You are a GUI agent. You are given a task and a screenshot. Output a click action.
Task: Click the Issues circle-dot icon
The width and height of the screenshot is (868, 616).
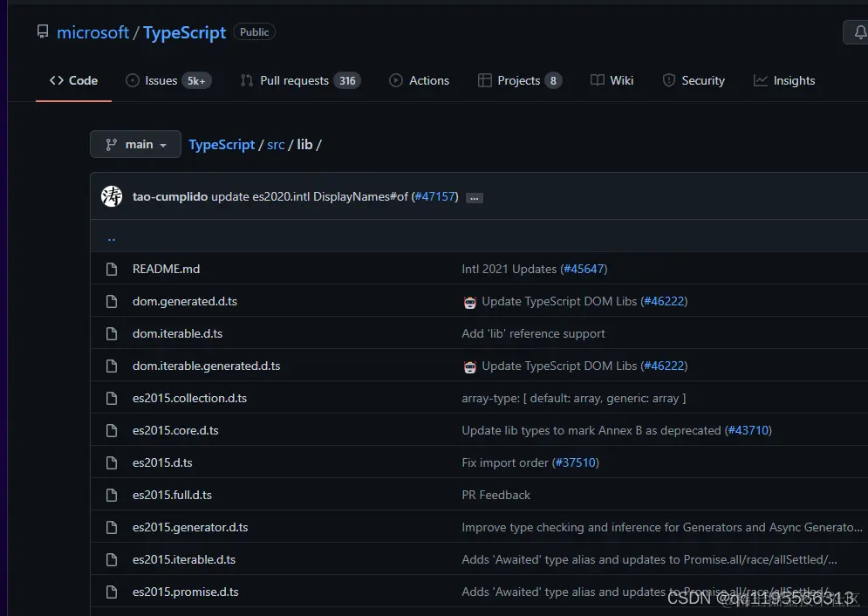pos(133,80)
